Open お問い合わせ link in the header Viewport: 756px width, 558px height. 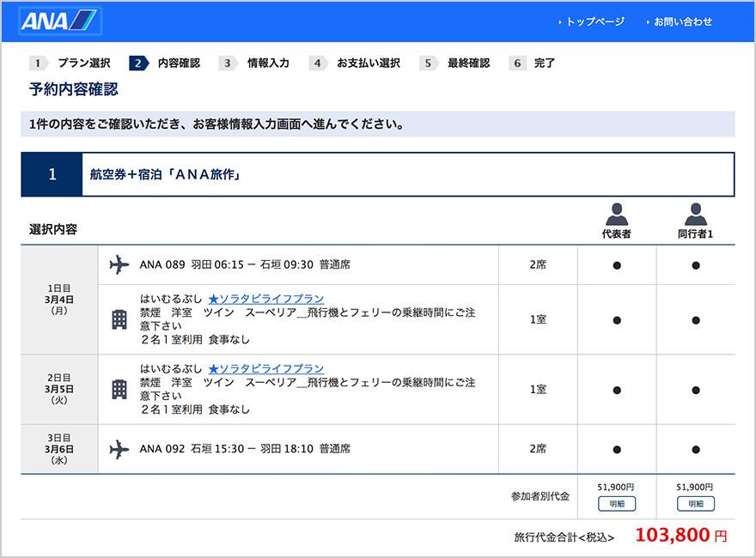tap(682, 21)
